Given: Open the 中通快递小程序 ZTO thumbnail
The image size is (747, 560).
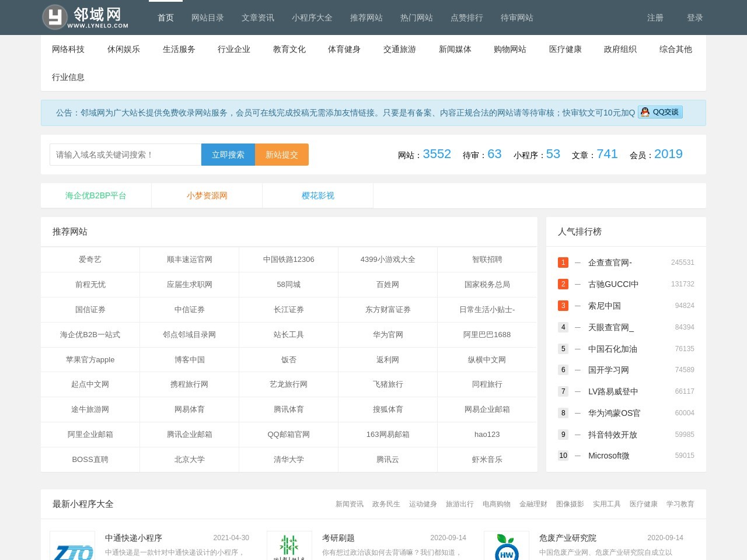Looking at the screenshot, I should [x=72, y=547].
